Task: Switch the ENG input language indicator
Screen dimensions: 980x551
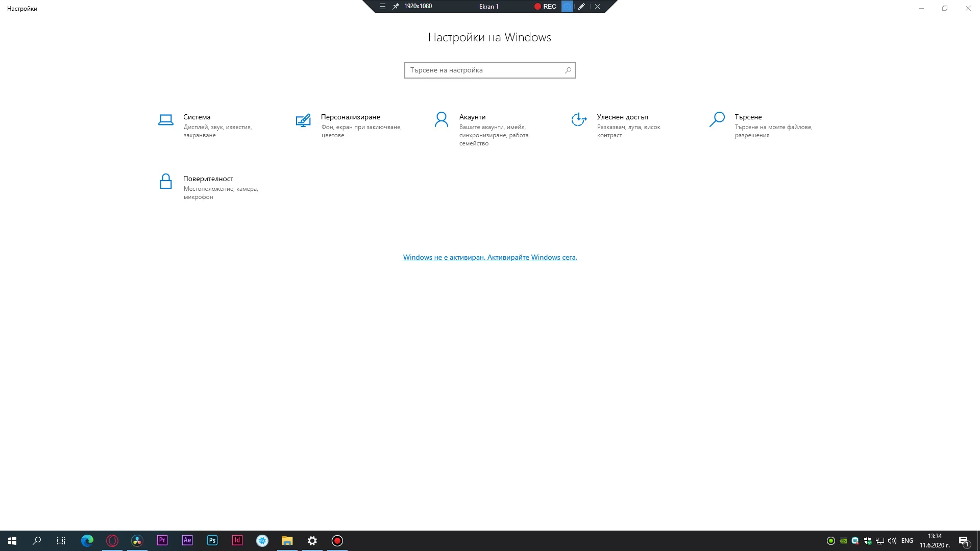Action: (907, 541)
